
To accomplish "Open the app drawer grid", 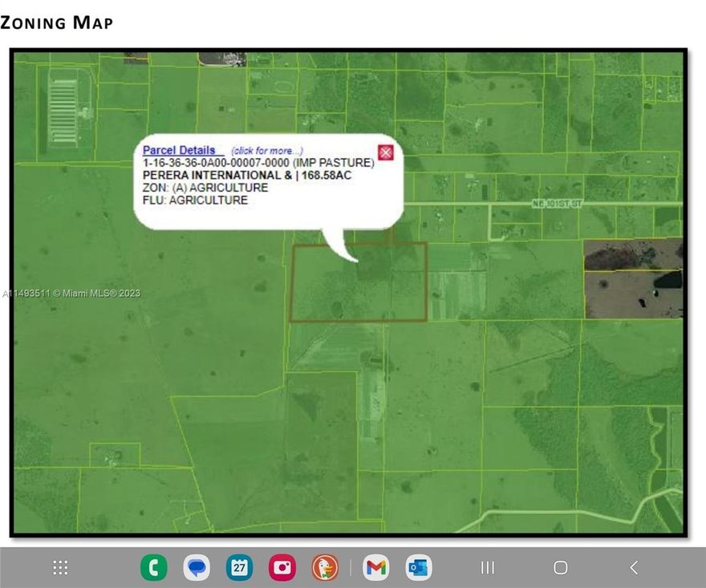I will pos(59,567).
